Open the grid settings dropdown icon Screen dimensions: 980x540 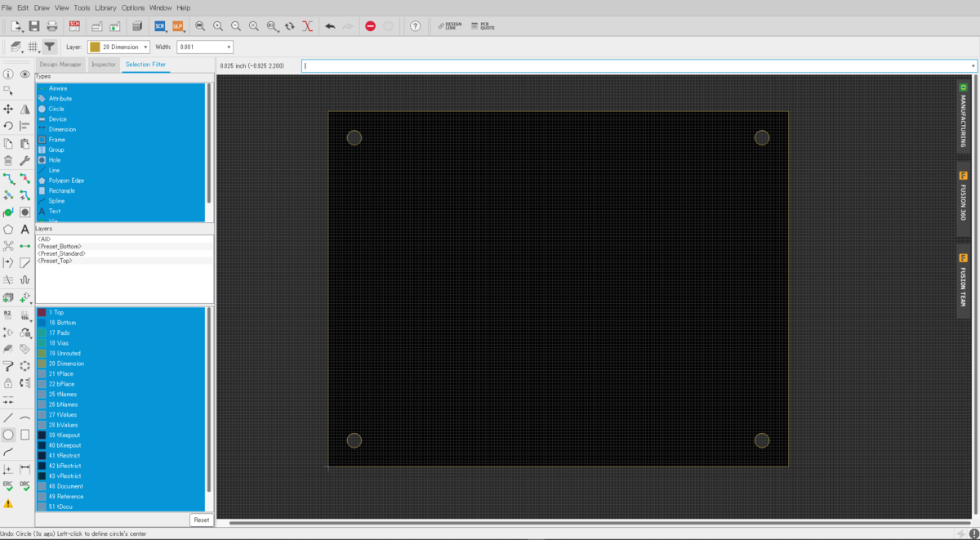tap(33, 47)
